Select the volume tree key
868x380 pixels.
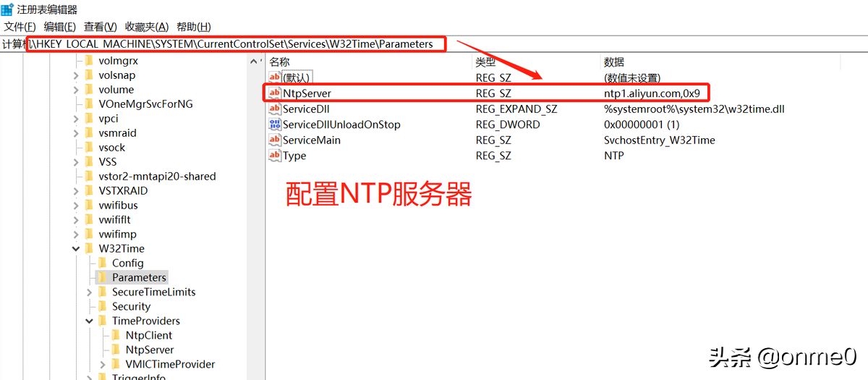pyautogui.click(x=116, y=90)
